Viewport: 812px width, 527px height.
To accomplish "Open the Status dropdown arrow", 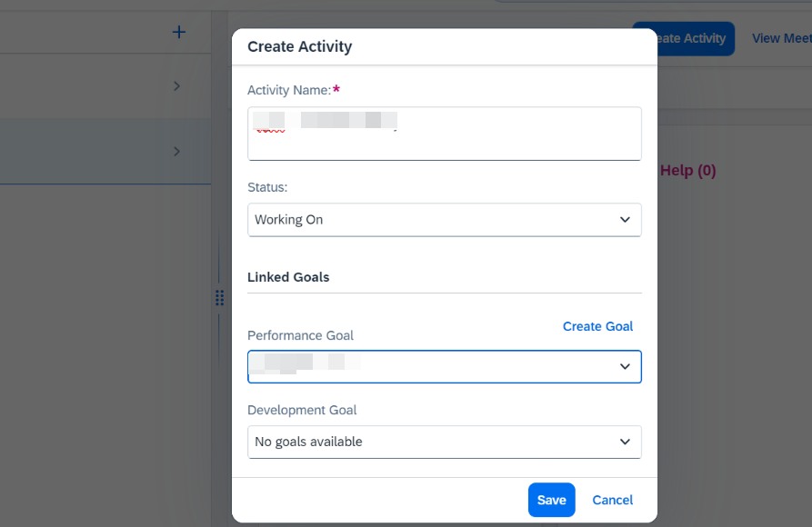I will coord(625,220).
